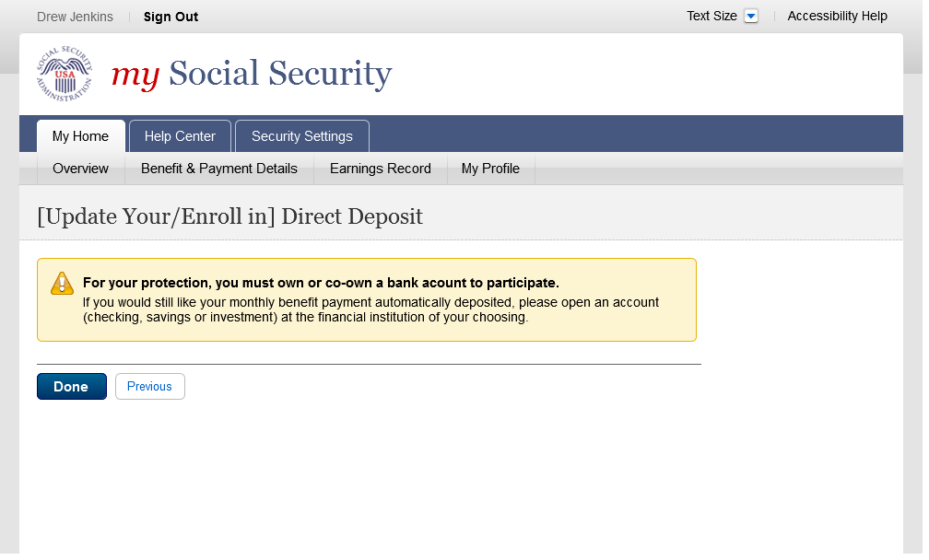Screen dimensions: 929x560
Task: Click the Drew Jenkins user name
Action: 76,17
